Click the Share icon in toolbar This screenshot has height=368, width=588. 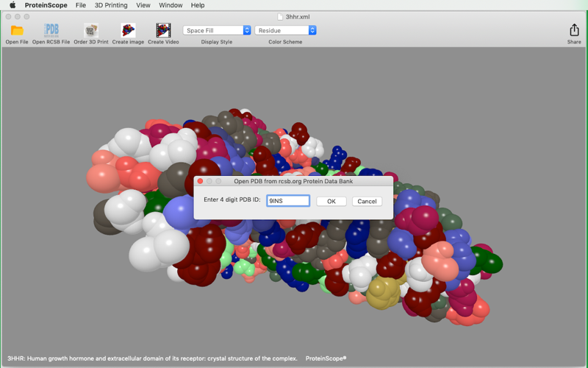pos(574,30)
